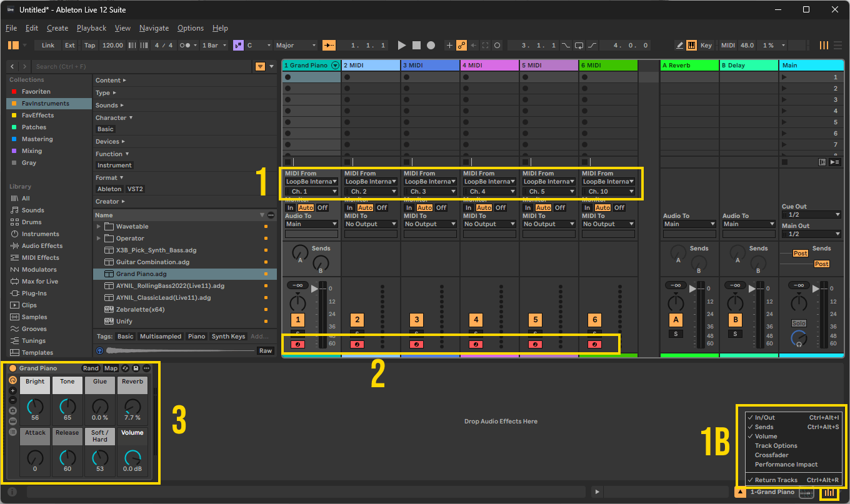Image resolution: width=850 pixels, height=504 pixels.
Task: Solo the A Reverb return track
Action: [x=677, y=334]
